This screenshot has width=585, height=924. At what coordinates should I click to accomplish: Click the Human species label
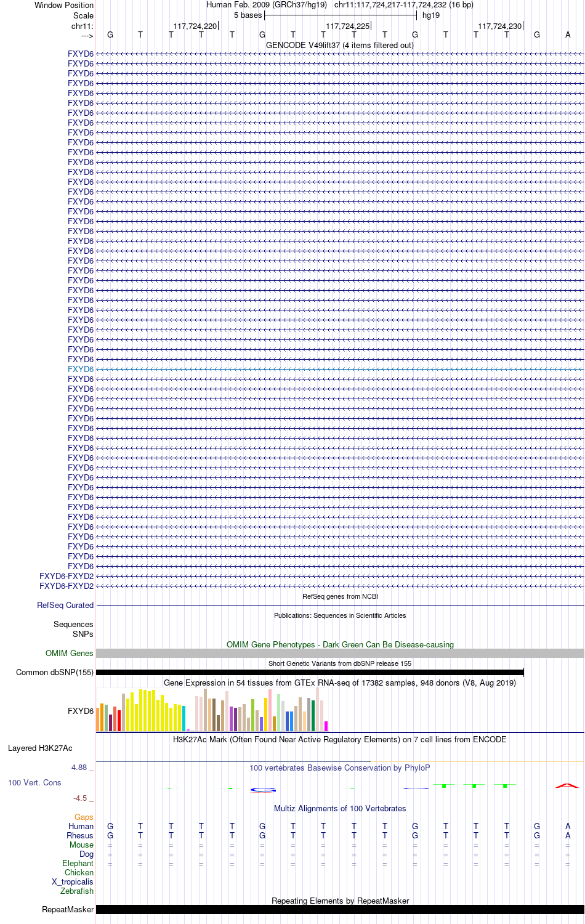81,826
